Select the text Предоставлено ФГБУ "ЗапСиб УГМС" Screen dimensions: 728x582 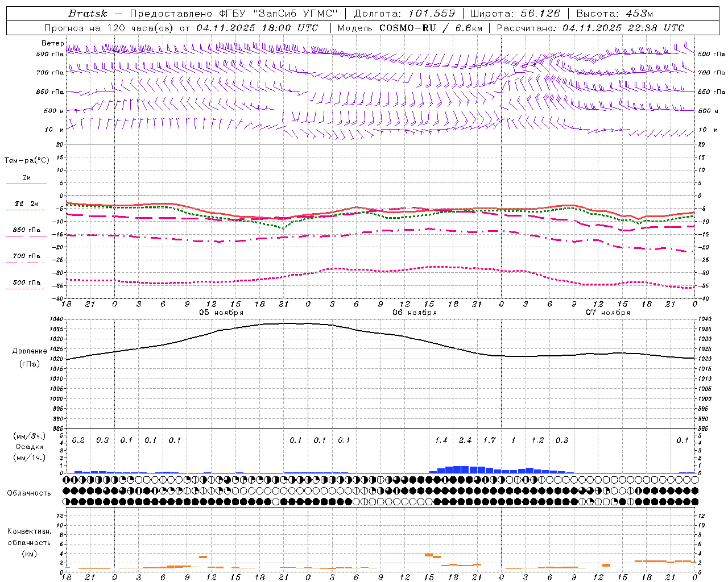234,14
